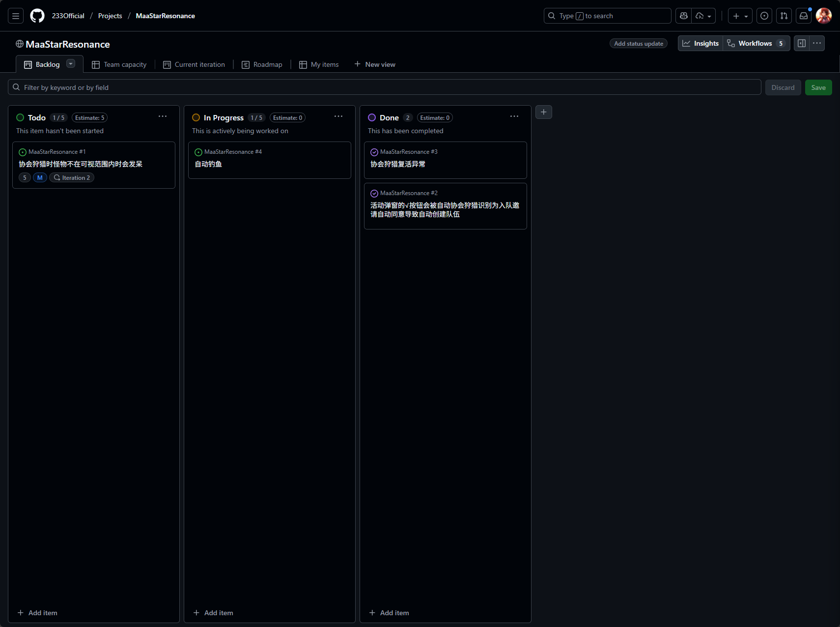Click the green Save button
Image resolution: width=840 pixels, height=627 pixels.
(x=818, y=87)
